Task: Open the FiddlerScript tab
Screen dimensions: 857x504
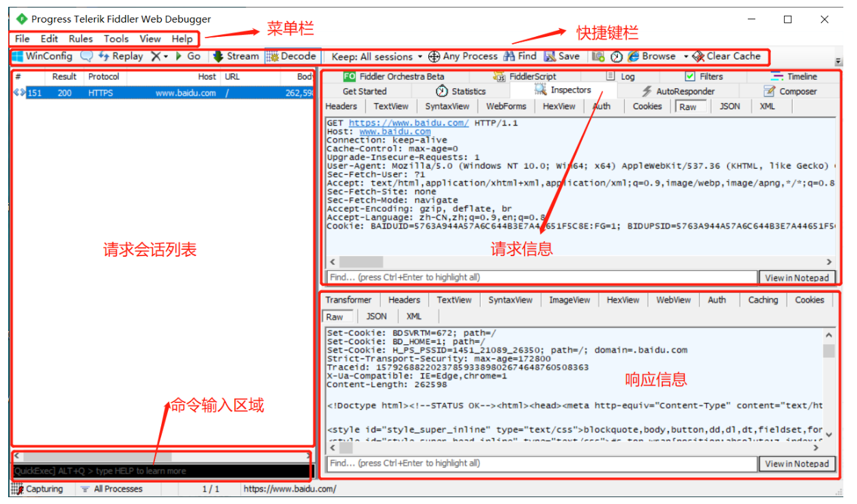Action: [x=525, y=76]
